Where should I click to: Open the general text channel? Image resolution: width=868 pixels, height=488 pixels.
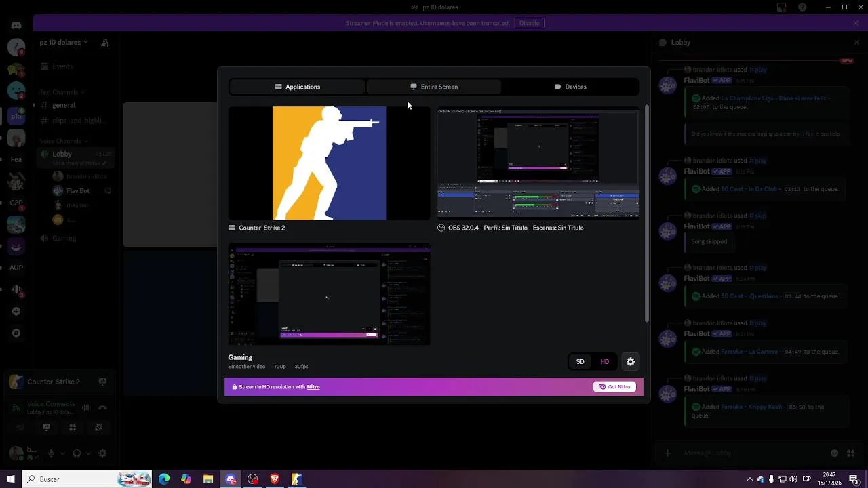tap(75, 105)
